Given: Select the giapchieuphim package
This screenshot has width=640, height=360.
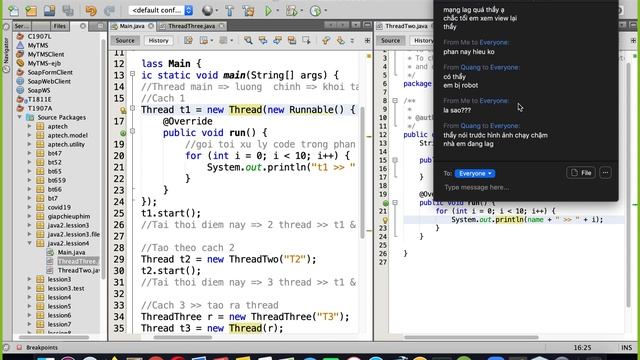Looking at the screenshot, I should [x=69, y=216].
